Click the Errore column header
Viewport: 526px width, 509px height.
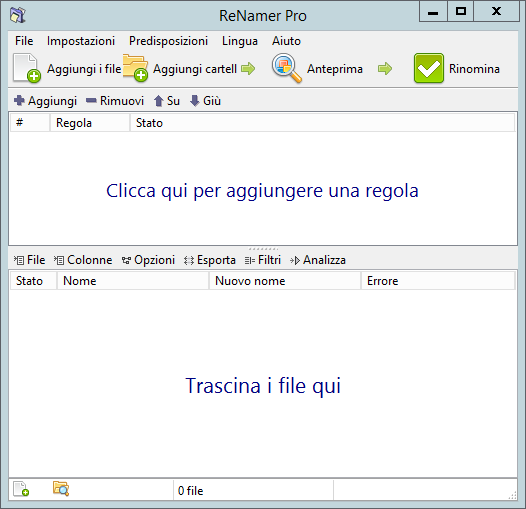click(438, 281)
